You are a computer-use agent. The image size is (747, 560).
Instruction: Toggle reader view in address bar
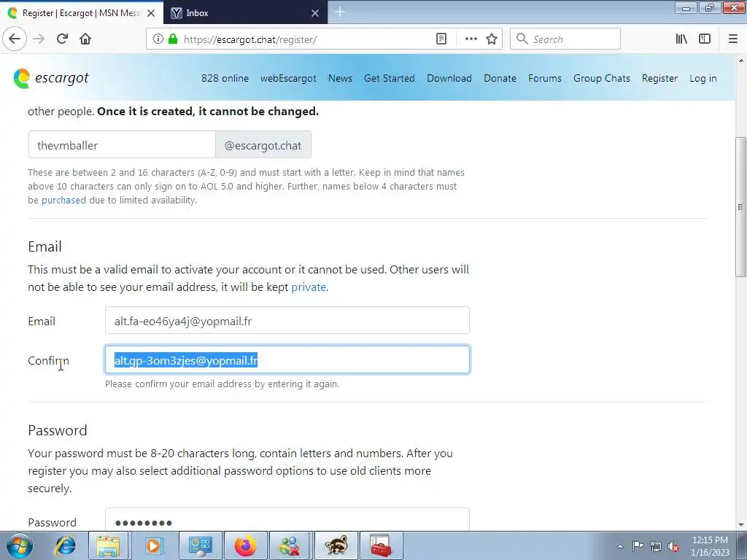(441, 39)
